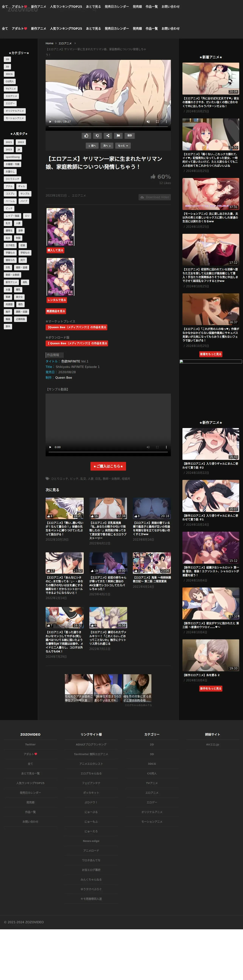243x980 pixels.
Task: Open main video player's three-dot options menu
Action: click(166, 122)
